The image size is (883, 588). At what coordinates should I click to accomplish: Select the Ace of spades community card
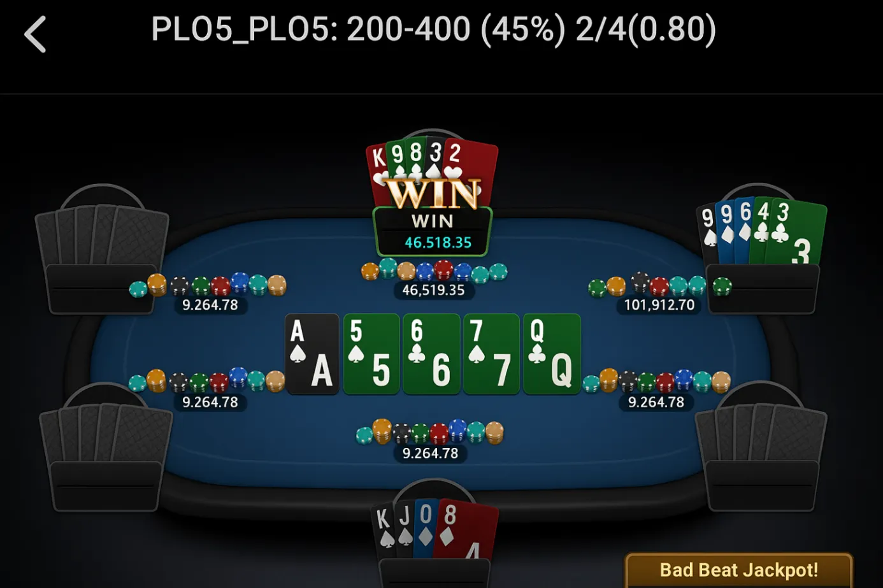click(x=312, y=354)
